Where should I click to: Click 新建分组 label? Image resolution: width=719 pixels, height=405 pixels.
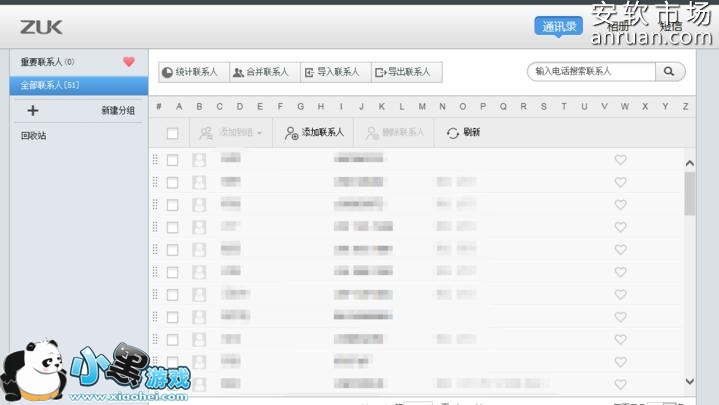(x=118, y=111)
